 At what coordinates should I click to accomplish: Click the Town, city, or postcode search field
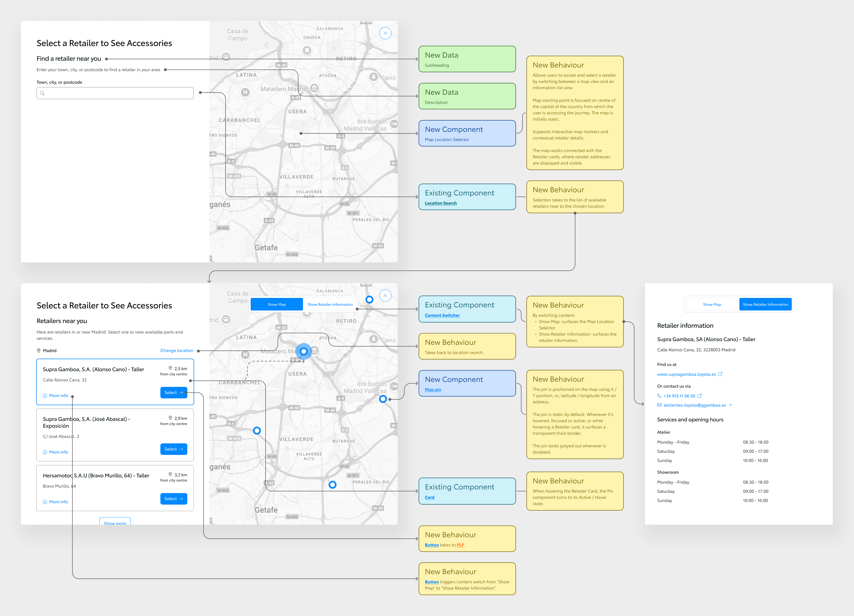click(115, 93)
